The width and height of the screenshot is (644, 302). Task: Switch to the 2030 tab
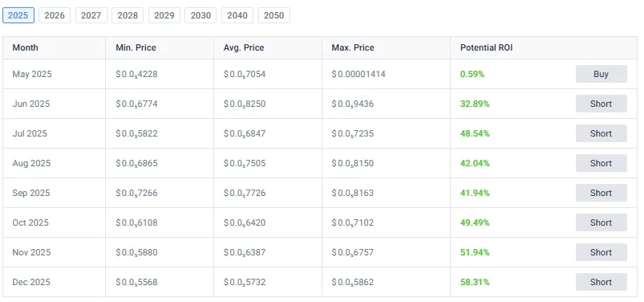(200, 15)
